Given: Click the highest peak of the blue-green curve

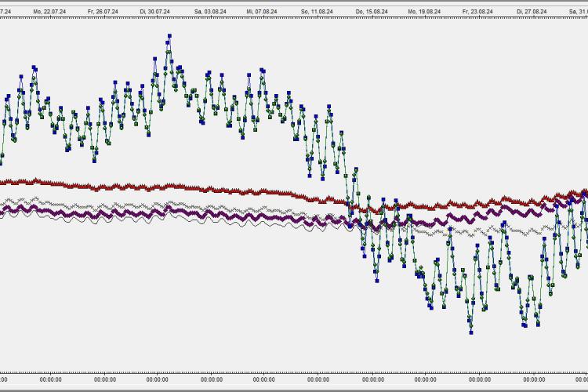Looking at the screenshot, I should [x=169, y=36].
